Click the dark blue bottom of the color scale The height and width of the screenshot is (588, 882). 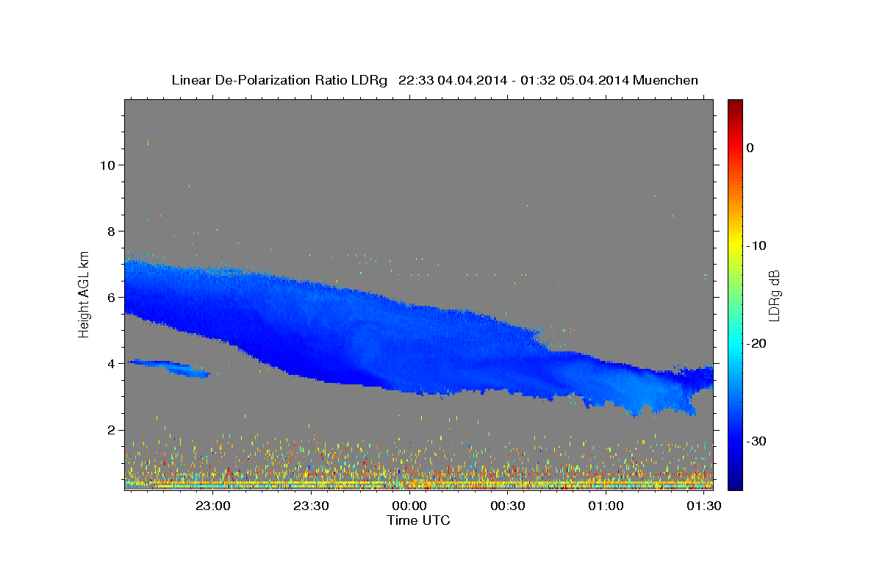pyautogui.click(x=735, y=478)
